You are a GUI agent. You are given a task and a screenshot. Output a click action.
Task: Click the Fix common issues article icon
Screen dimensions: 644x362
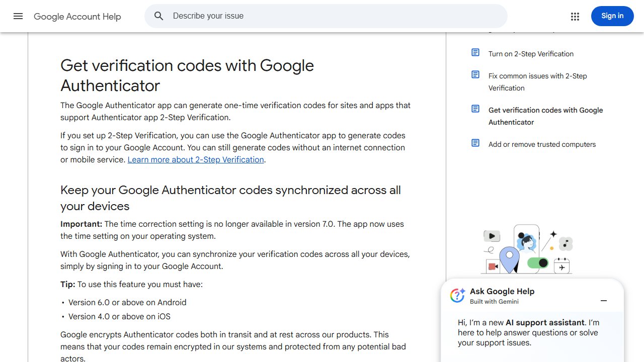click(x=475, y=74)
